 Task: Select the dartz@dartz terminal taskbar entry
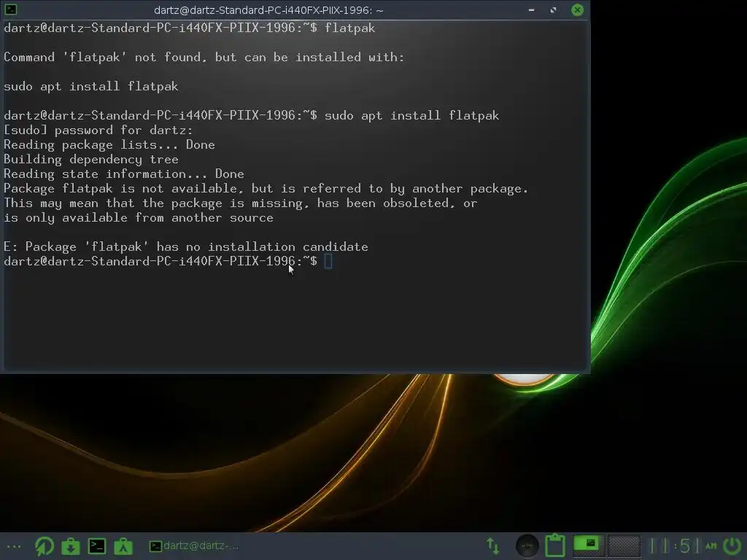194,545
